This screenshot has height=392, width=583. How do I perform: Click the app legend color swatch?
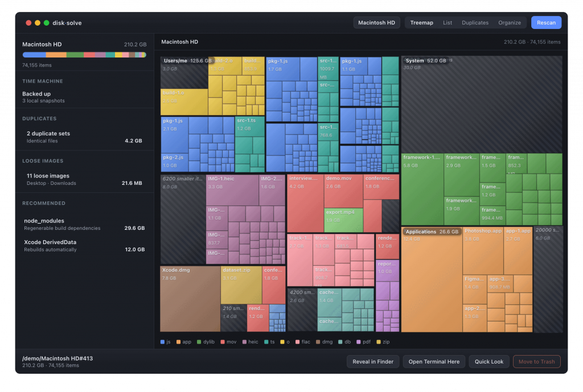point(178,342)
